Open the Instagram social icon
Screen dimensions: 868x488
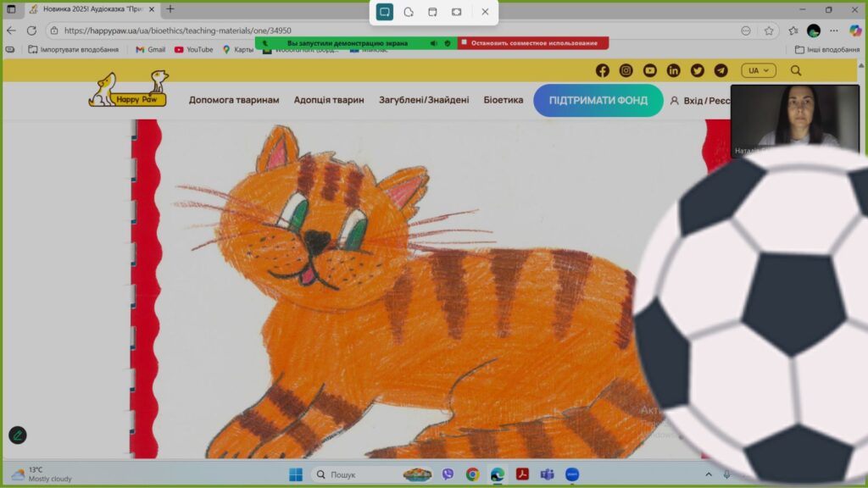click(x=626, y=70)
